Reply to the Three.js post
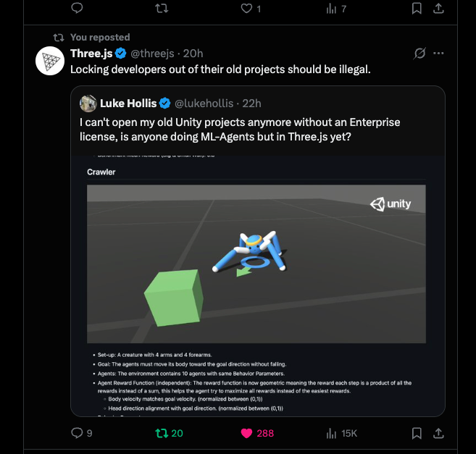Screen dimensions: 476x454 tap(78, 433)
